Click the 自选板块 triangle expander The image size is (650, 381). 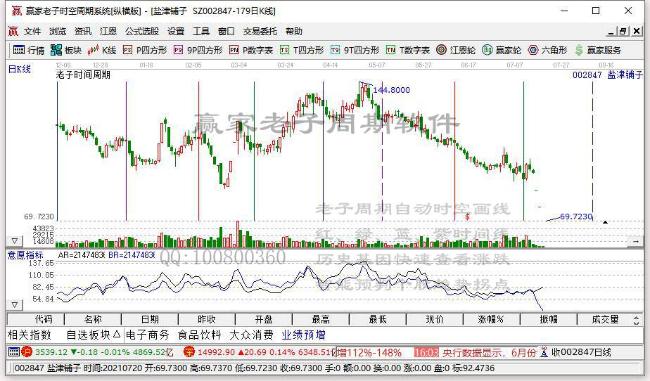(x=116, y=334)
